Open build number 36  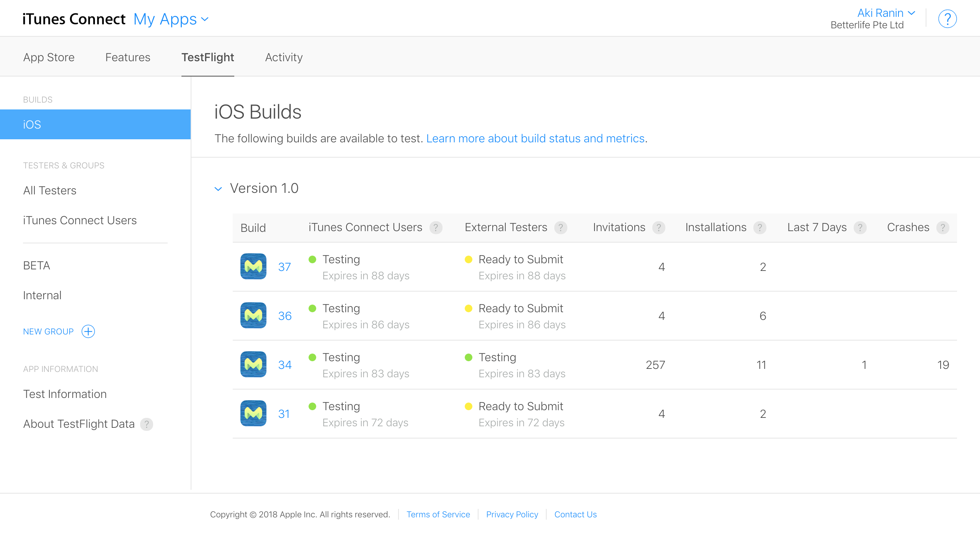[x=285, y=316]
